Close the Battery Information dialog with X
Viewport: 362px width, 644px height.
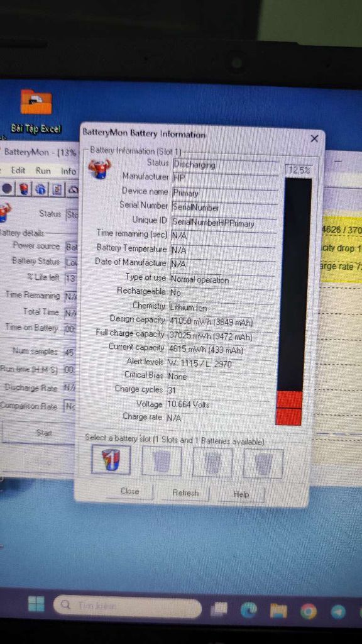(x=314, y=139)
